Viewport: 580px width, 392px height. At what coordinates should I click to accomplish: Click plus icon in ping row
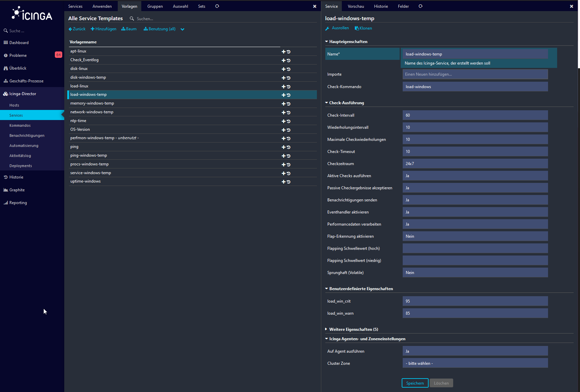pyautogui.click(x=284, y=147)
